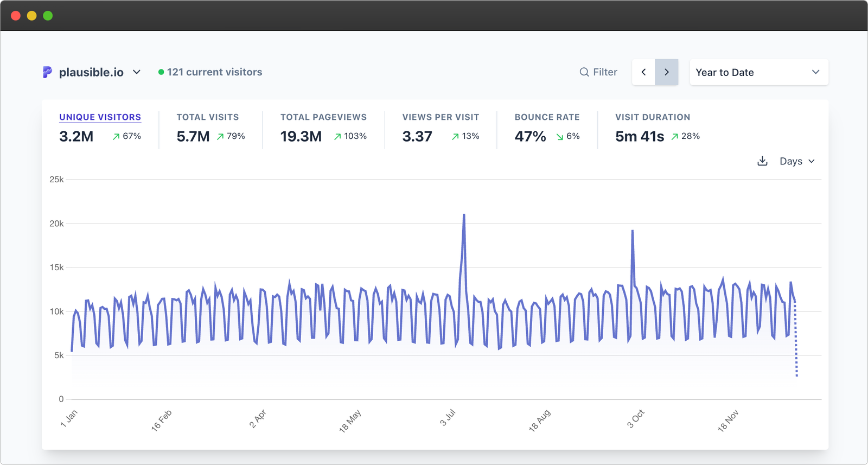
Task: Click the July peak on the graph
Action: point(464,215)
